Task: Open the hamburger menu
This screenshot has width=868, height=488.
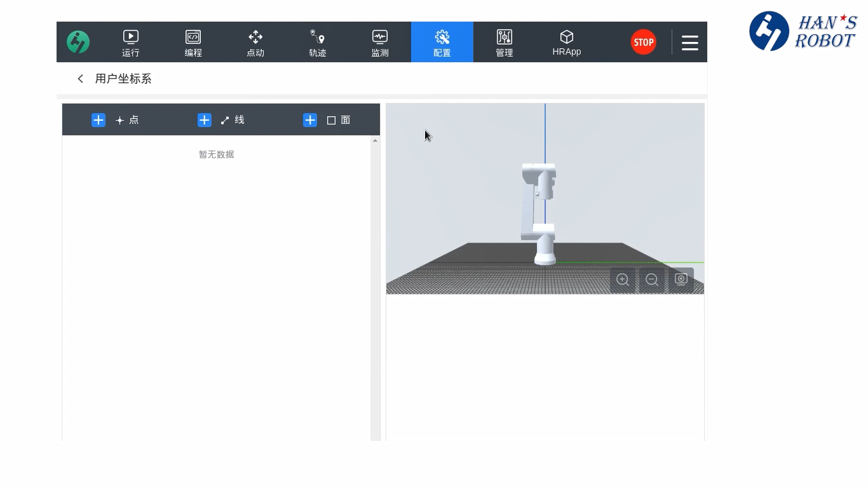Action: [x=690, y=43]
